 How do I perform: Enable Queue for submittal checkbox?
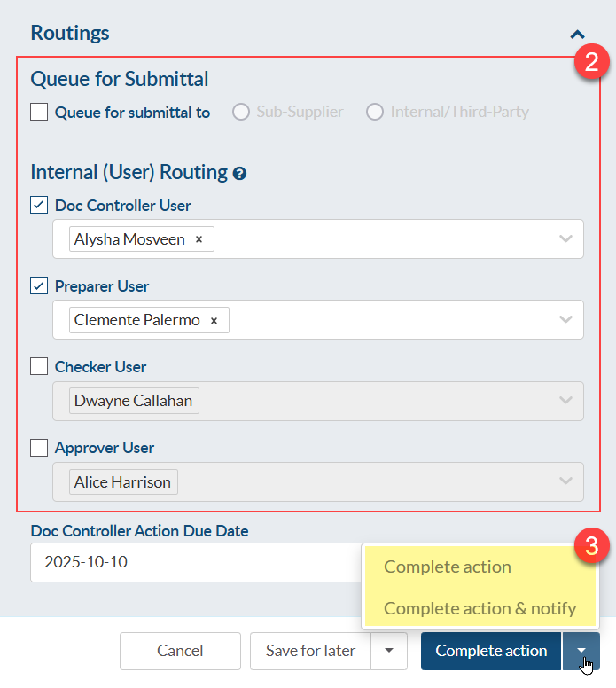click(x=39, y=113)
